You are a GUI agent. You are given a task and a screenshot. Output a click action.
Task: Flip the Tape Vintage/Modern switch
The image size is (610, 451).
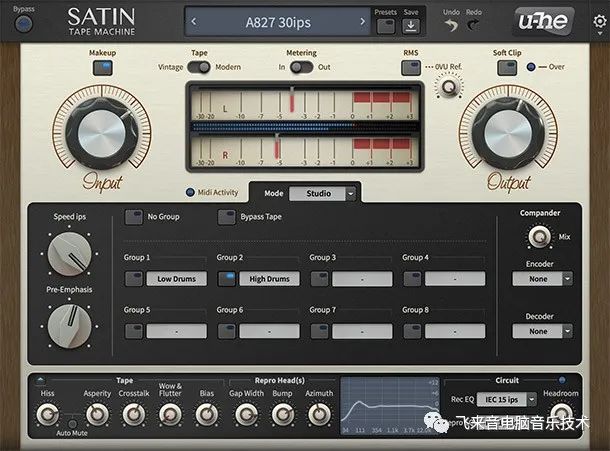pyautogui.click(x=199, y=67)
